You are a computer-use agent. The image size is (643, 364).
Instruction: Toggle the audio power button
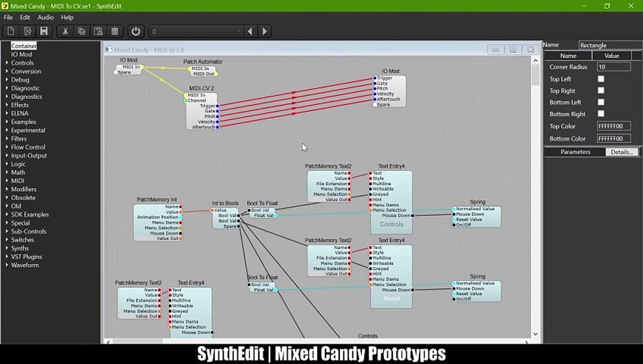click(x=135, y=31)
